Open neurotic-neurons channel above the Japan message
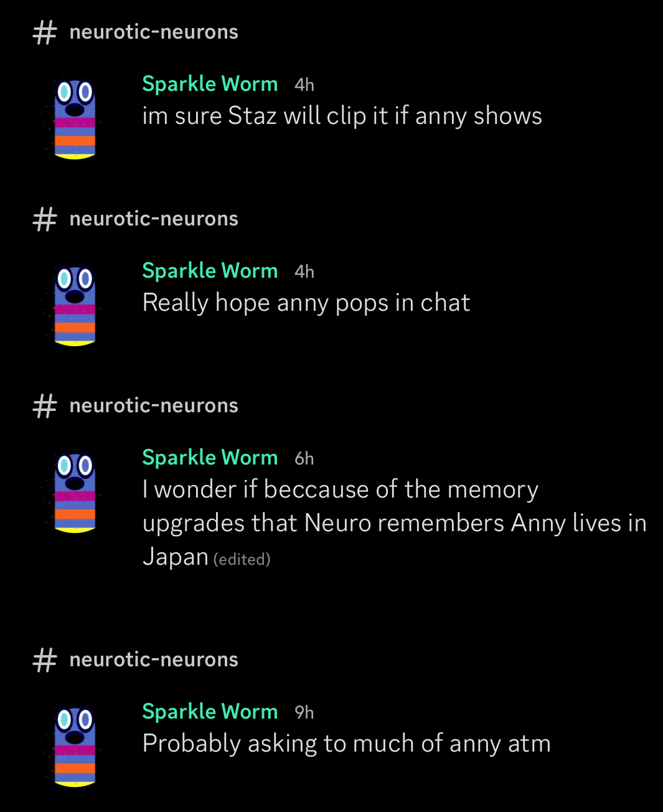The width and height of the screenshot is (663, 812). click(x=154, y=405)
